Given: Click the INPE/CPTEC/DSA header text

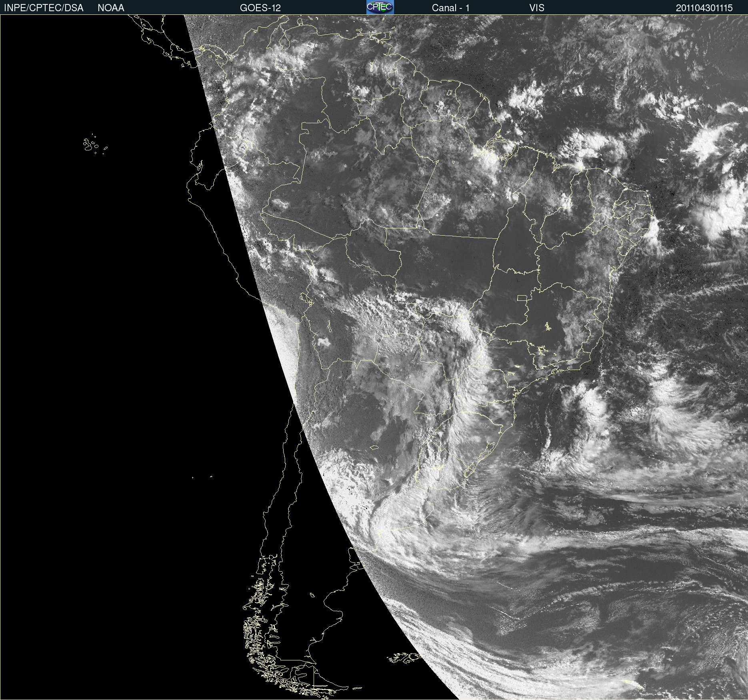Looking at the screenshot, I should 44,8.
